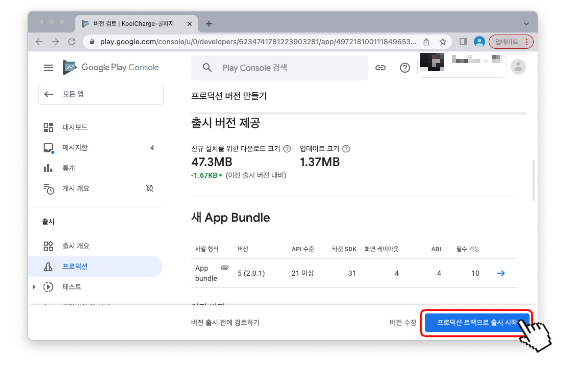Click the managed publishing off icon

[x=150, y=188]
